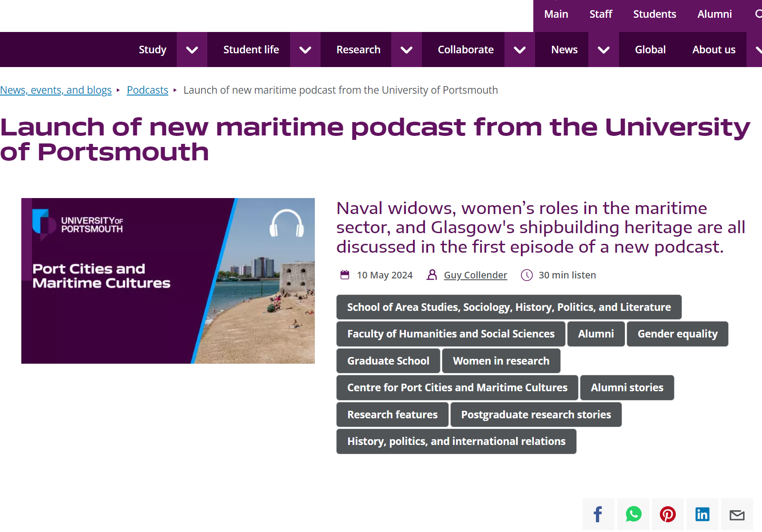Viewport: 762px width, 532px height.
Task: Open the Global navigation item
Action: [x=650, y=50]
